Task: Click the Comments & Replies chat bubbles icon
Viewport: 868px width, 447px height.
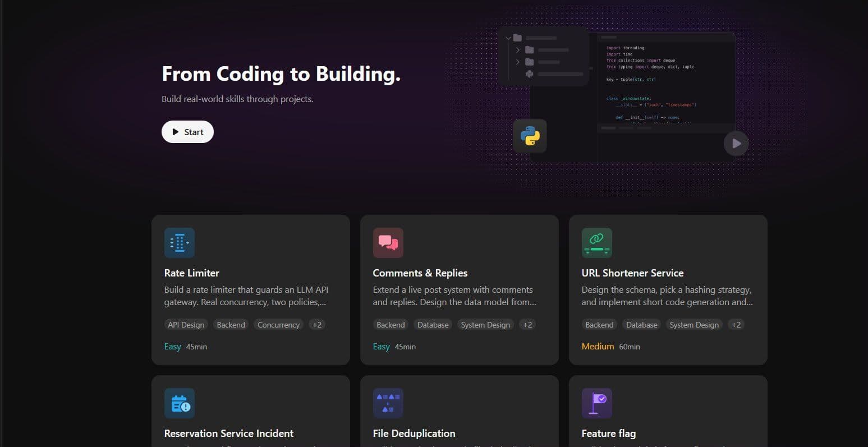Action: click(388, 243)
